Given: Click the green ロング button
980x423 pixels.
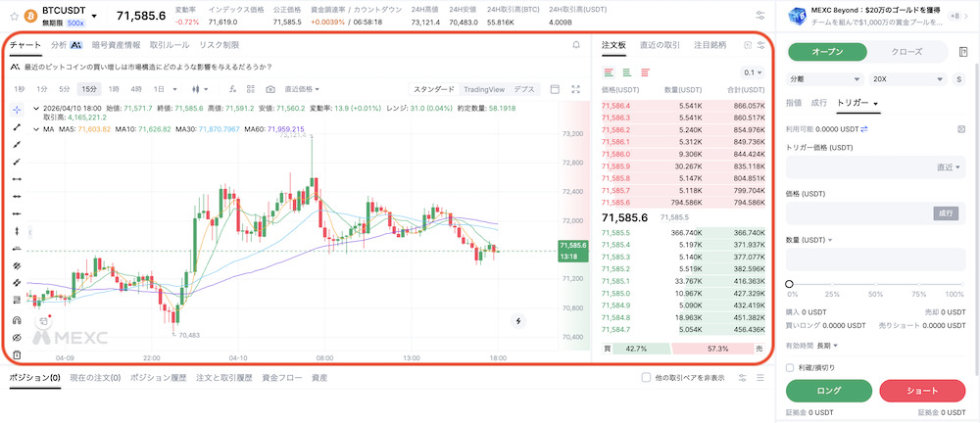Looking at the screenshot, I should pos(829,391).
